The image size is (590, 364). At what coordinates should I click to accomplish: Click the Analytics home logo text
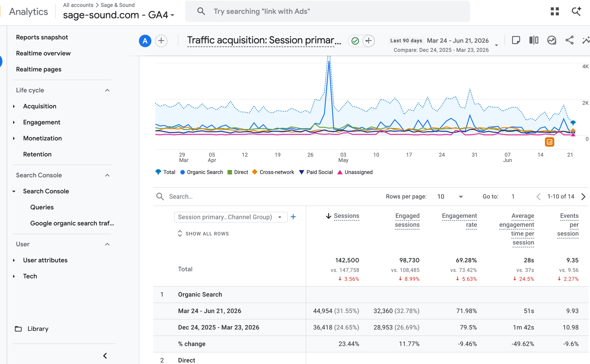(28, 12)
